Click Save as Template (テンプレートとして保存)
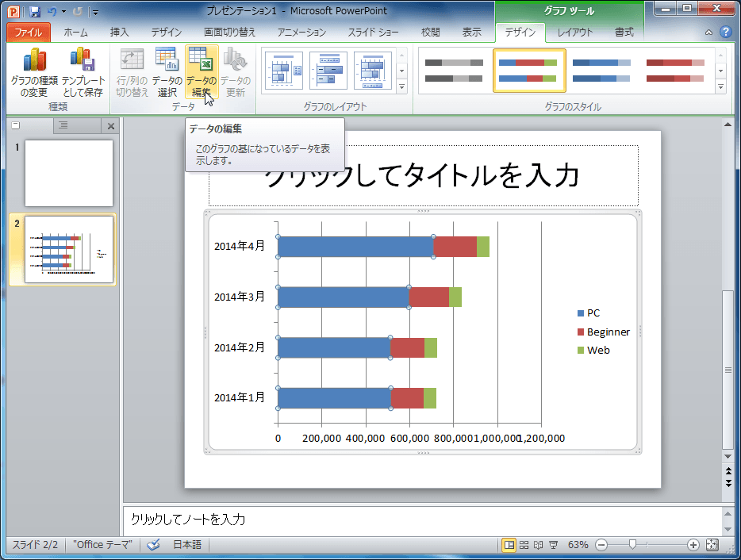The height and width of the screenshot is (560, 741). click(83, 72)
